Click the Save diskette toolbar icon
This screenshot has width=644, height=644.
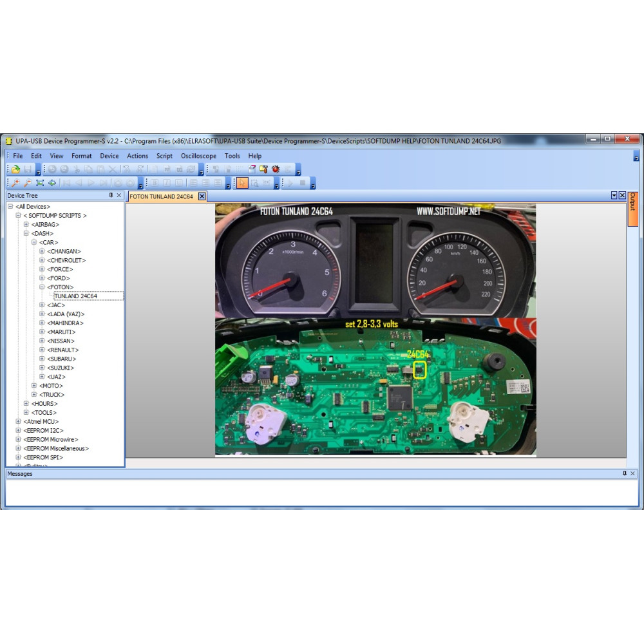click(28, 169)
